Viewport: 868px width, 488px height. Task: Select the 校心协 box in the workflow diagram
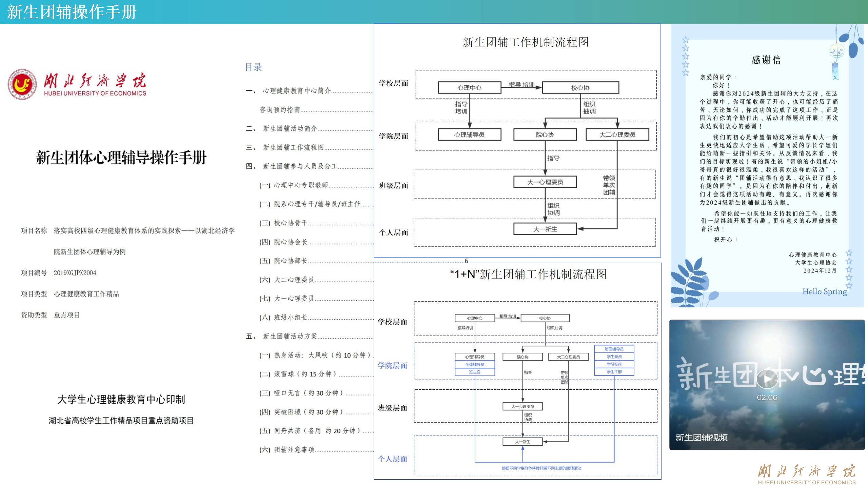pyautogui.click(x=580, y=87)
